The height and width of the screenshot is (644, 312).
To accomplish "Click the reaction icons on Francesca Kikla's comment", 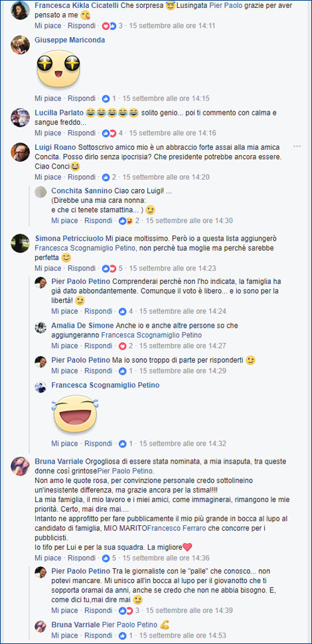I will point(109,26).
